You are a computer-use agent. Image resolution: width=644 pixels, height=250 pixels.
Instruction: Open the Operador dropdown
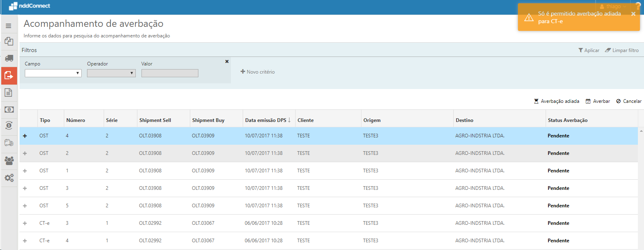pyautogui.click(x=111, y=73)
